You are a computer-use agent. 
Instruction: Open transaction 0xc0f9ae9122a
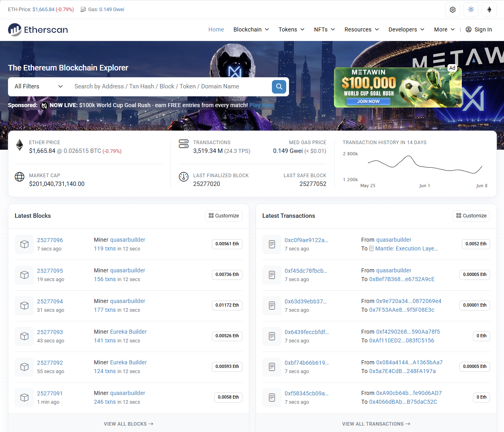[307, 240]
